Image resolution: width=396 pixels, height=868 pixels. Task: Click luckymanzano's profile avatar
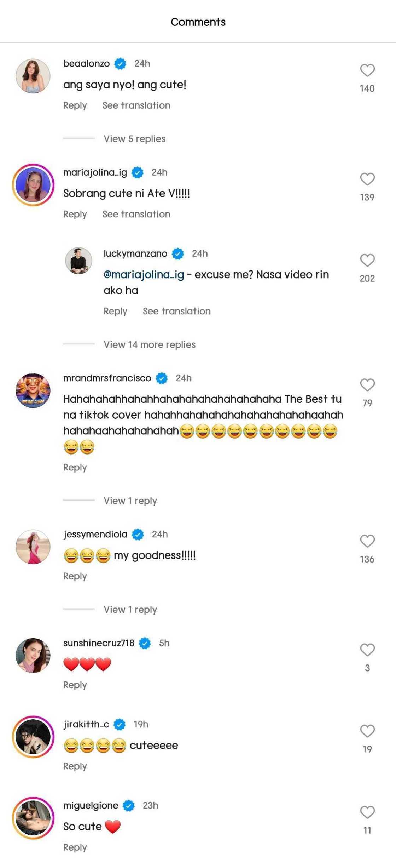pos(78,261)
